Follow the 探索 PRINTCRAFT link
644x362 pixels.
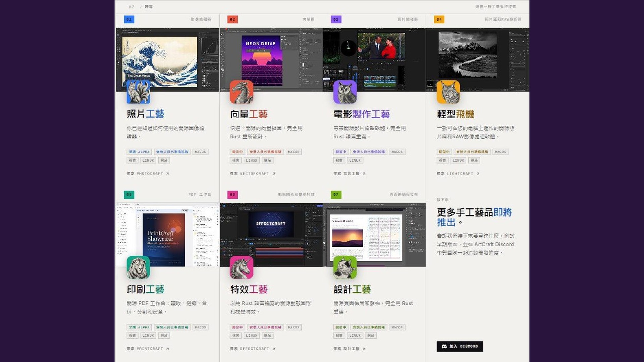click(x=148, y=349)
